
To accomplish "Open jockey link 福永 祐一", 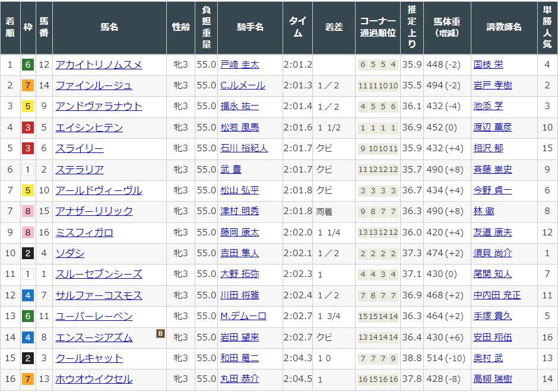I will click(x=239, y=106).
